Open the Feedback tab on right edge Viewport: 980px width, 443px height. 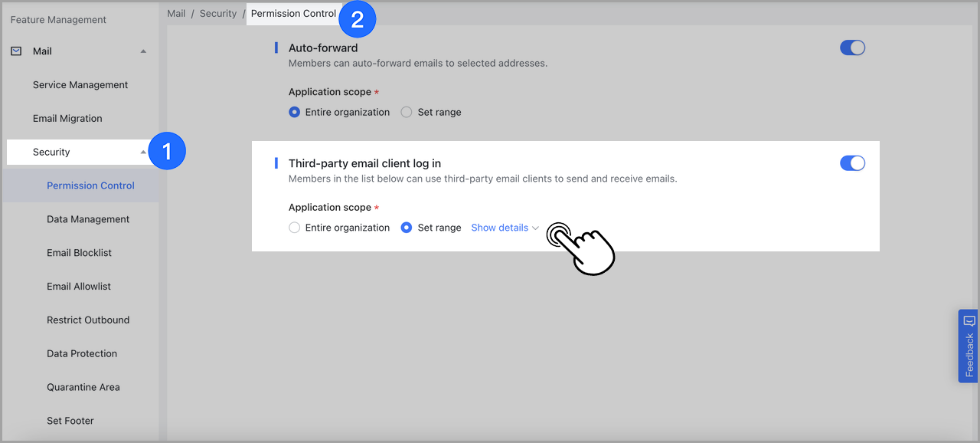point(969,346)
